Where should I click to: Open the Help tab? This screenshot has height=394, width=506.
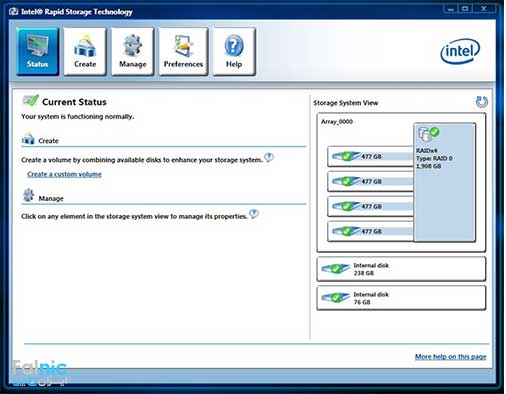[x=234, y=52]
